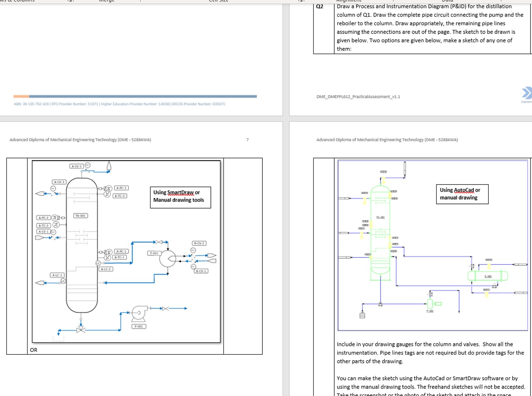This screenshot has height=396, width=532.
Task: Click the "A-TC-1" tag label
Action: [x=119, y=257]
